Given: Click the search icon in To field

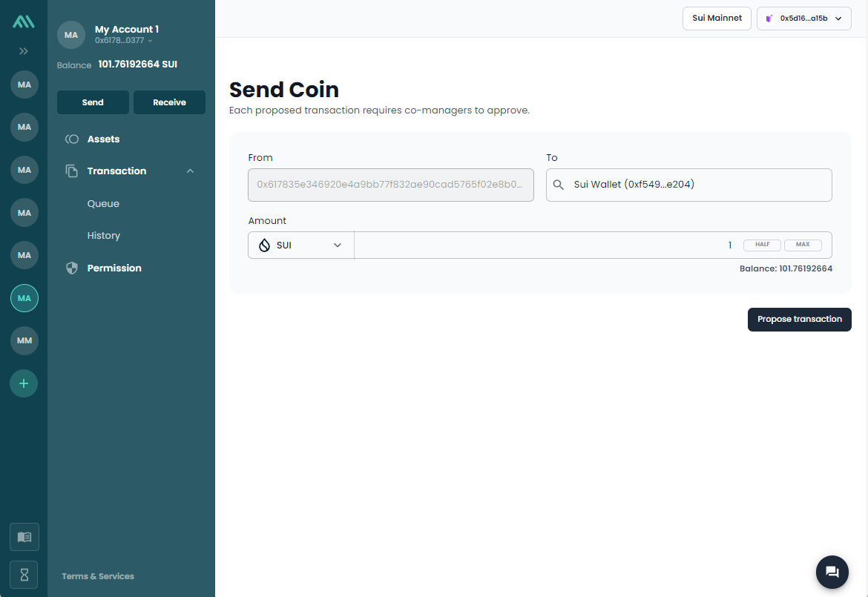Looking at the screenshot, I should point(559,185).
